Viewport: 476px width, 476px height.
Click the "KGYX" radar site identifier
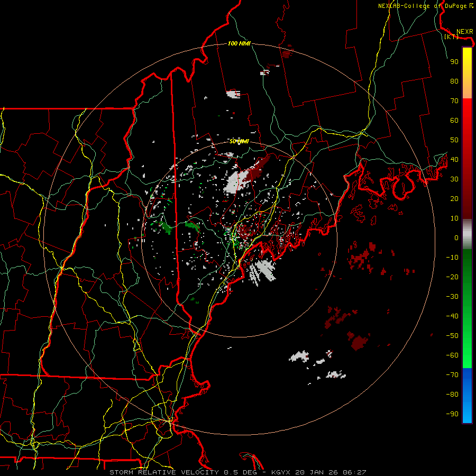point(281,472)
